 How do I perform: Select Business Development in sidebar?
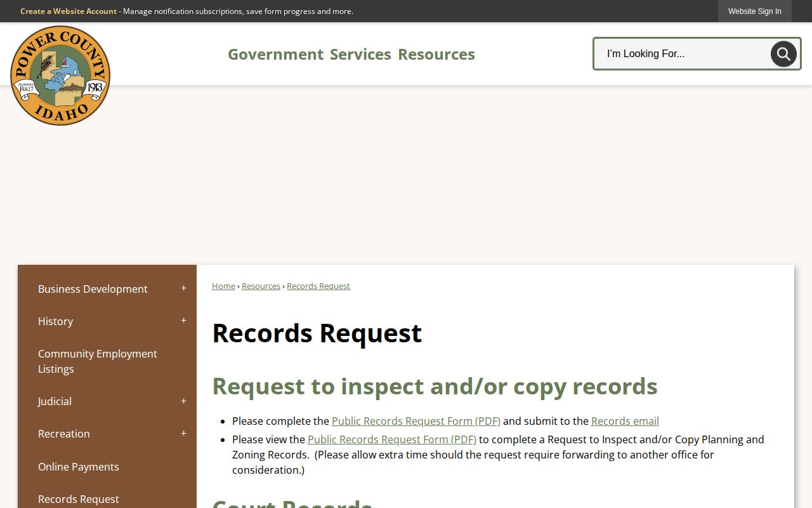click(93, 289)
